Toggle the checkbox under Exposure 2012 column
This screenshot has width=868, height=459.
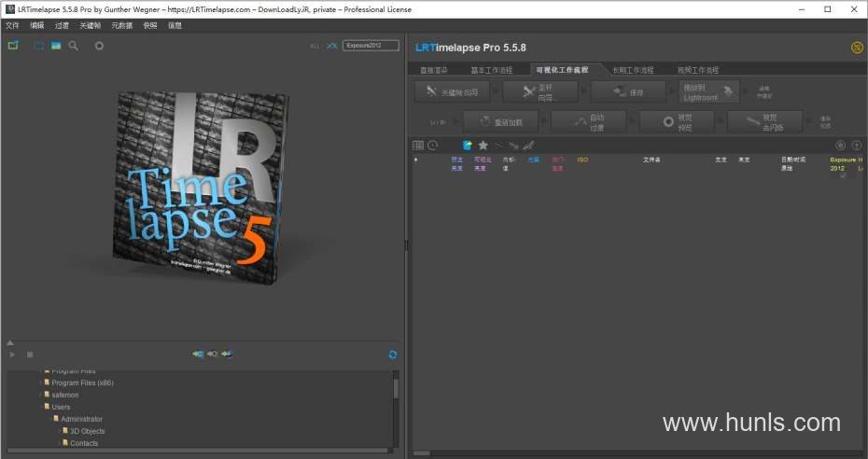[843, 175]
